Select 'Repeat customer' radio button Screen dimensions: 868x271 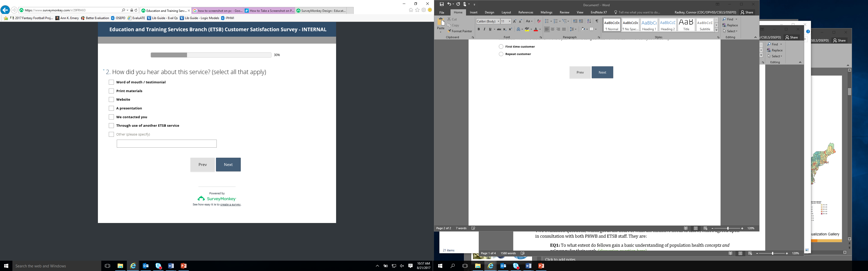pos(501,54)
